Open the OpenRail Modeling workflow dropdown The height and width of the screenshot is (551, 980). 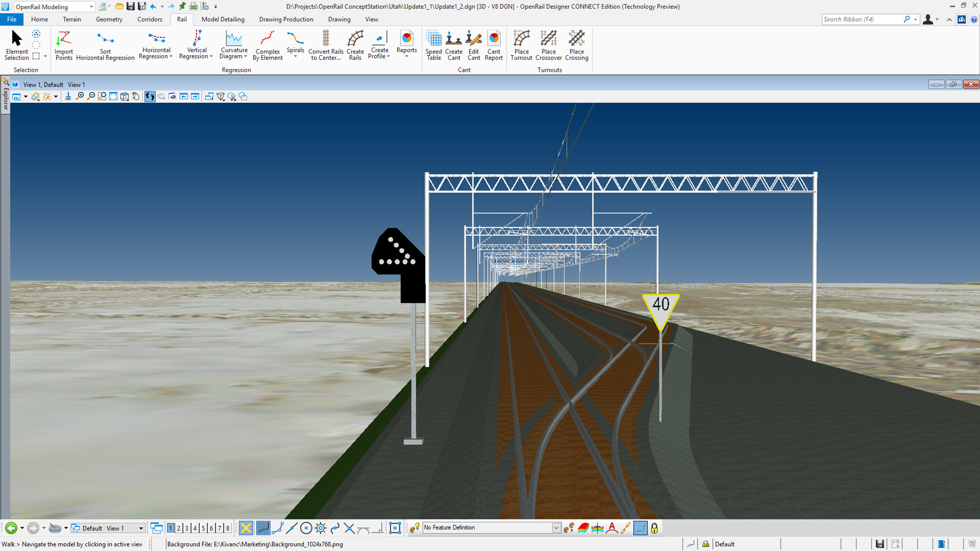(x=91, y=7)
